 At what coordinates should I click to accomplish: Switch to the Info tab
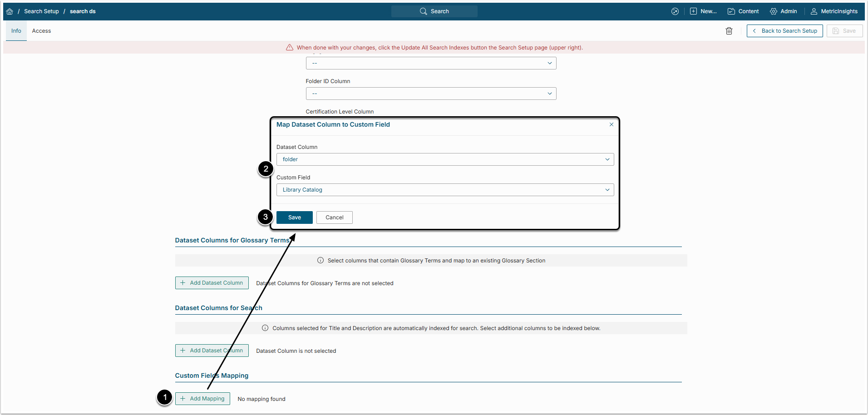16,31
